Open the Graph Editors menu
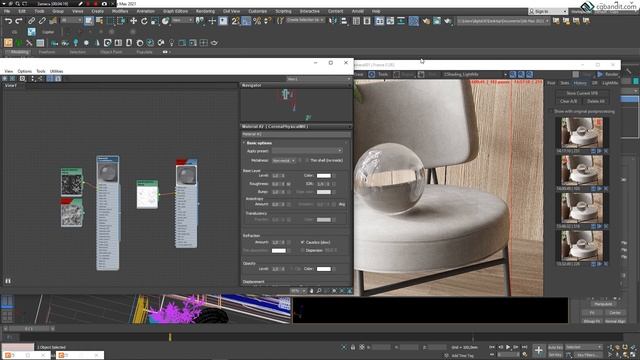The image size is (640, 360). tap(176, 11)
